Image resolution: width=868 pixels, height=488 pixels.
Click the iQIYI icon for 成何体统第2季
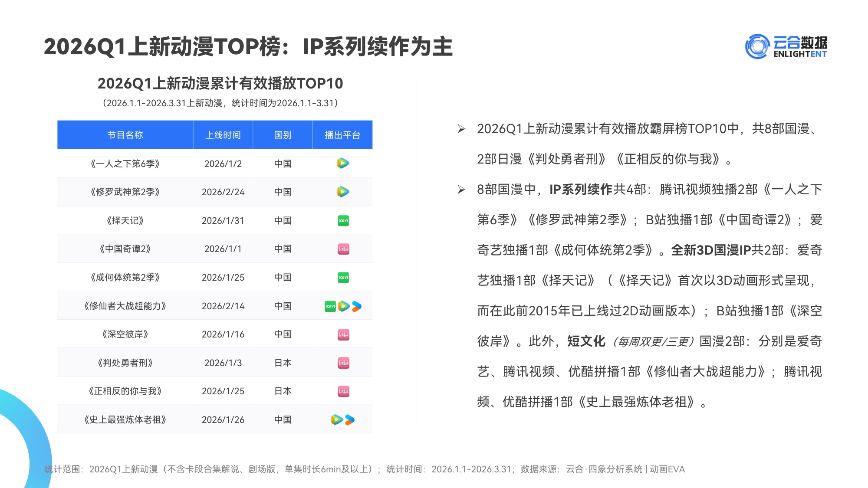tap(343, 277)
